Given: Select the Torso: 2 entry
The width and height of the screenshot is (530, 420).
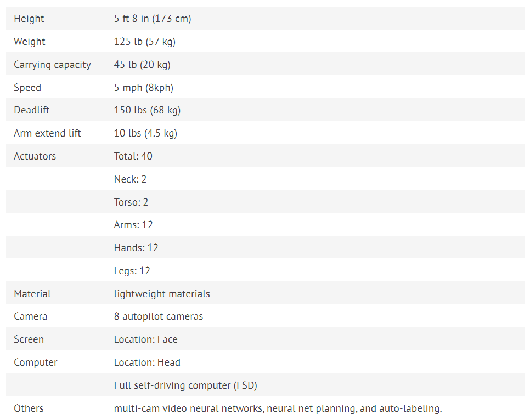Looking at the screenshot, I should [131, 202].
